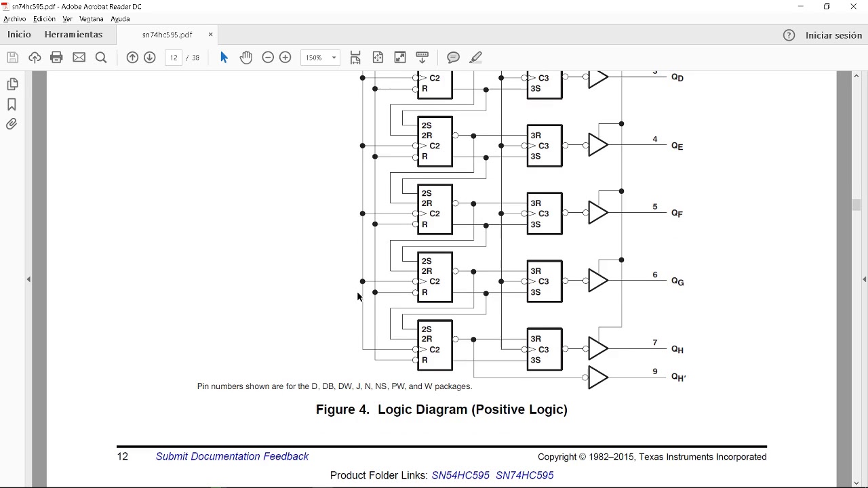Activate the hand pan tool
Screen dimensions: 868x488
(x=246, y=58)
